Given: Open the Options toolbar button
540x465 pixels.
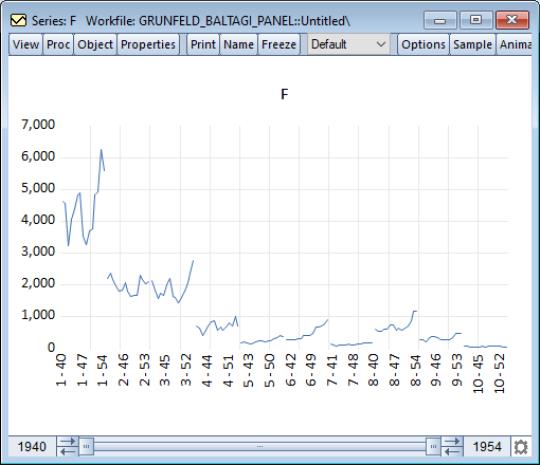Looking at the screenshot, I should [x=423, y=44].
